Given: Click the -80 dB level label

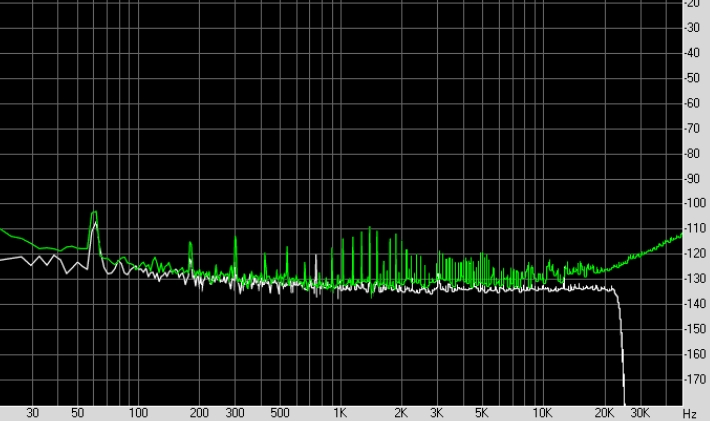Looking at the screenshot, I should (x=691, y=153).
